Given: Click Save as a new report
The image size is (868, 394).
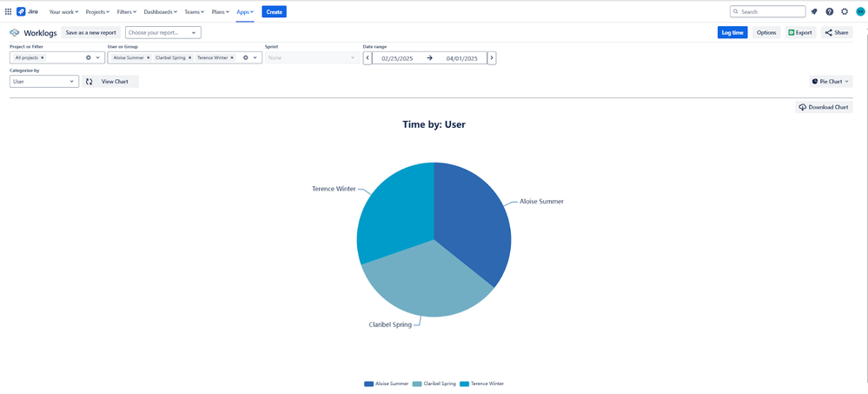Looking at the screenshot, I should click(90, 33).
